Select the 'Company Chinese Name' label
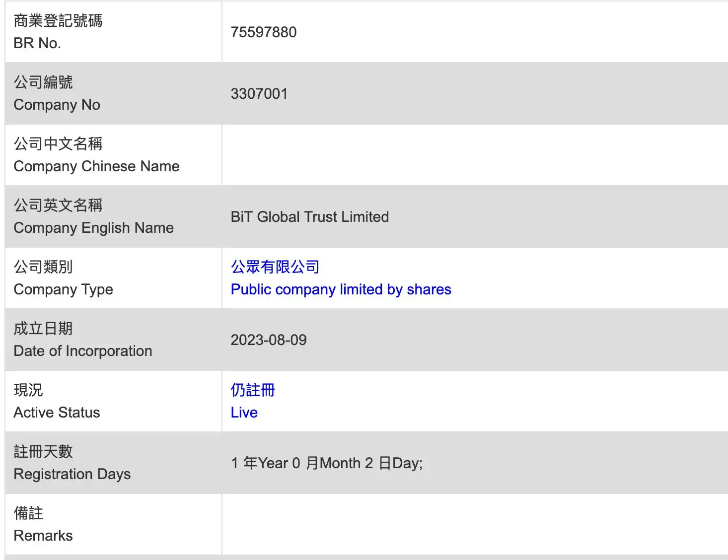Image resolution: width=728 pixels, height=560 pixels. coord(96,166)
